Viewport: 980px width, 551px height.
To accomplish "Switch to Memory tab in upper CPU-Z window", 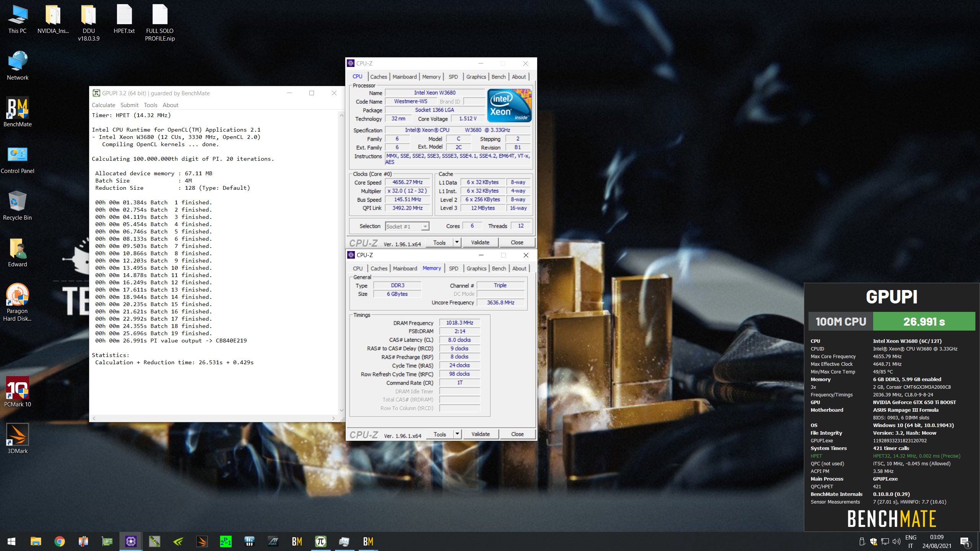I will [431, 77].
